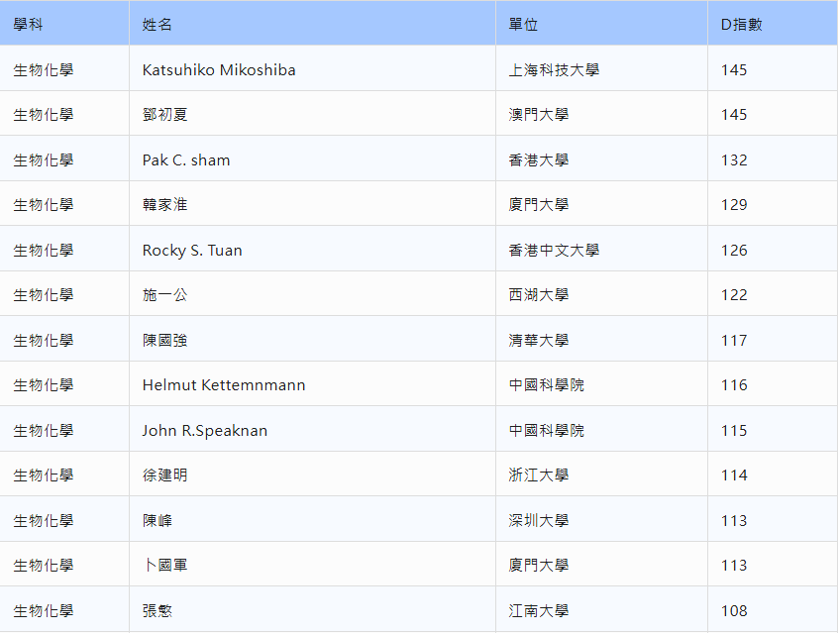Select the Rocky S. Tuan cell
Image resolution: width=840 pixels, height=633 pixels.
click(x=192, y=251)
